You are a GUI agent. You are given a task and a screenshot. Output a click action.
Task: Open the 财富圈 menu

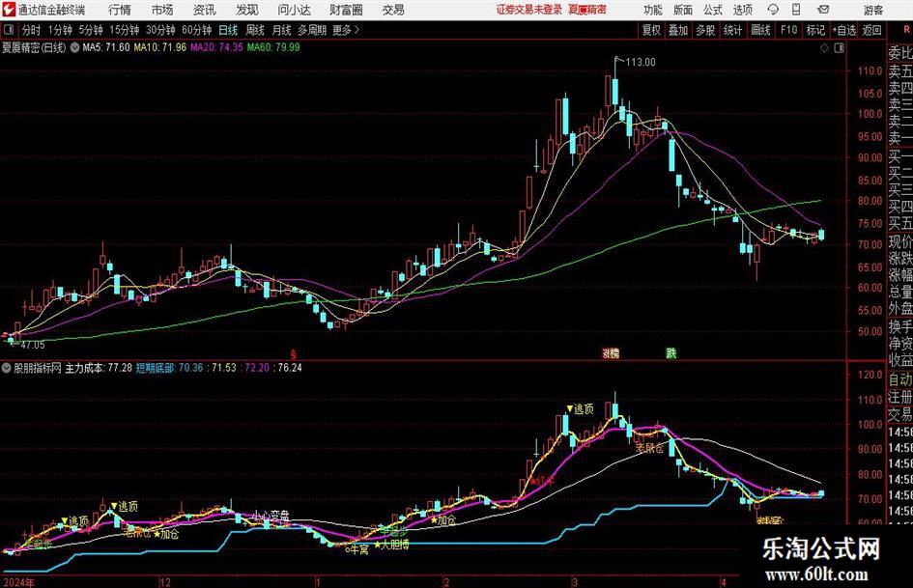click(346, 10)
